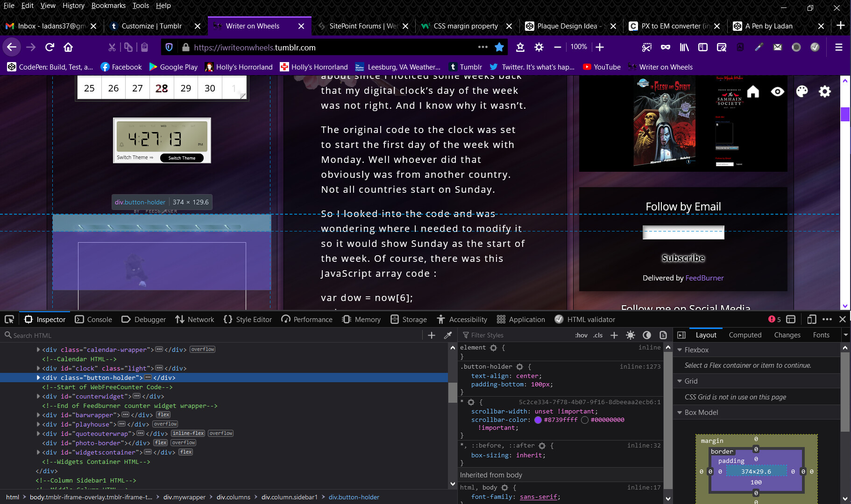Bookmark page with the star icon

(x=499, y=47)
